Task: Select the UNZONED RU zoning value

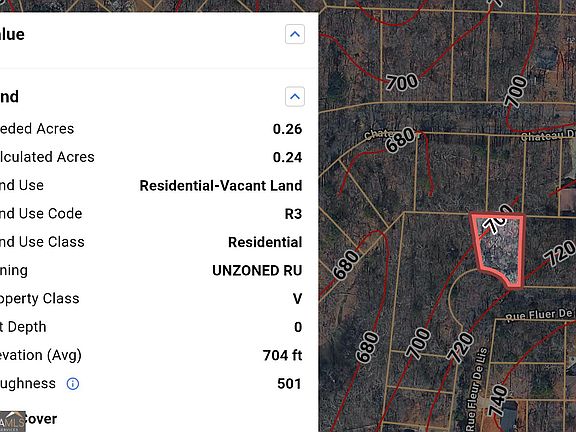Action: [x=257, y=270]
